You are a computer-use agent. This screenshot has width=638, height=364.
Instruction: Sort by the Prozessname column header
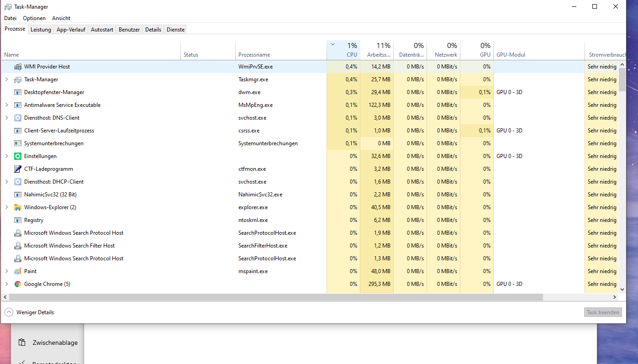point(281,50)
